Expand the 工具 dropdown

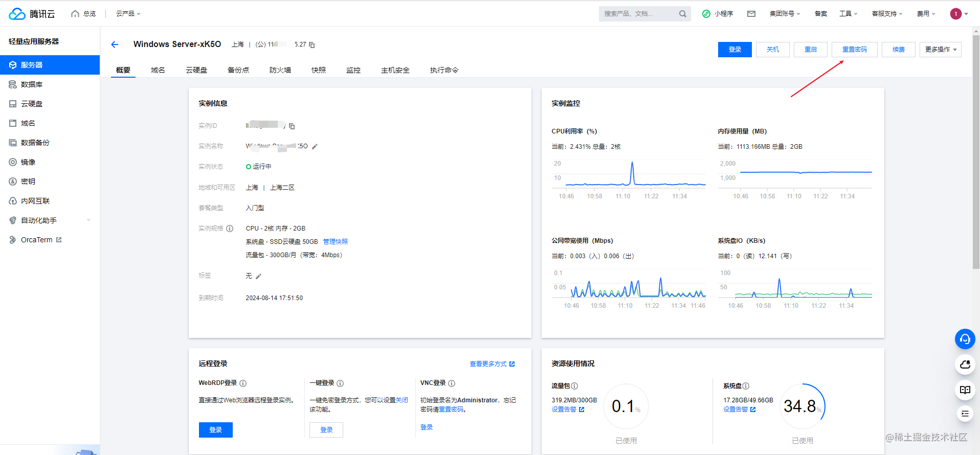[848, 14]
